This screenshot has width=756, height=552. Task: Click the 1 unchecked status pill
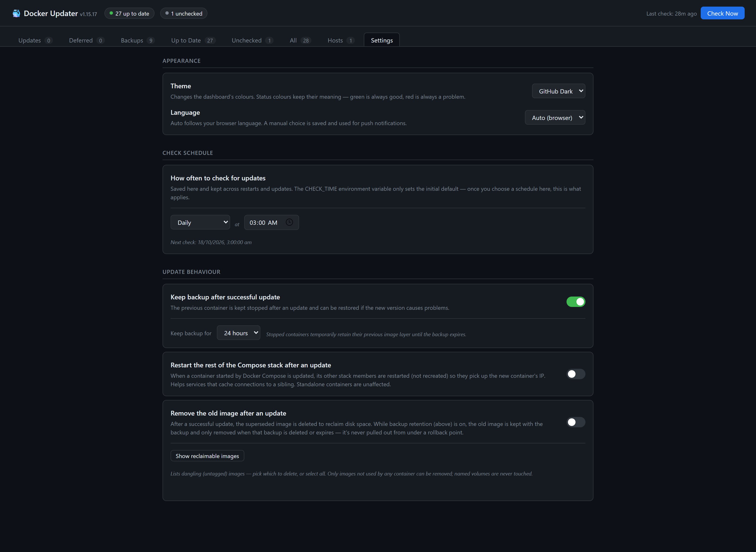tap(184, 13)
